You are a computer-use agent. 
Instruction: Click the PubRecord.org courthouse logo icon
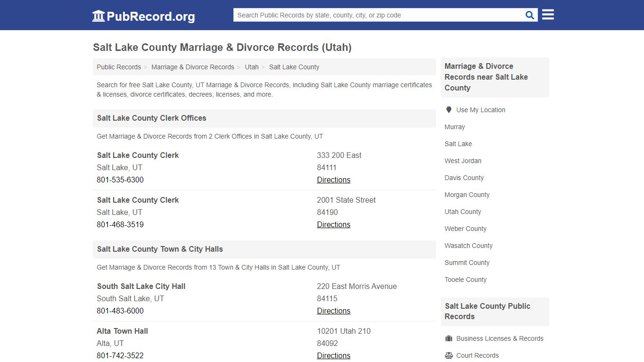99,16
